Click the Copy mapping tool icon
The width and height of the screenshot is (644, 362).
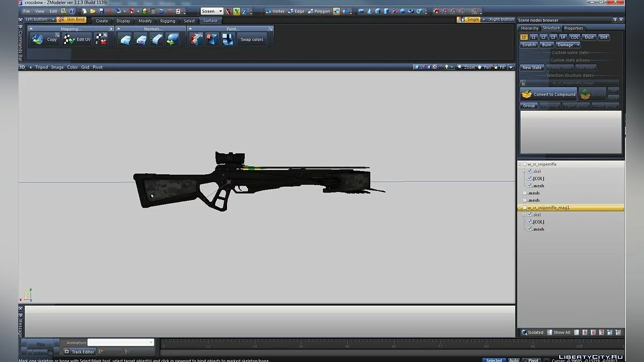pyautogui.click(x=38, y=39)
